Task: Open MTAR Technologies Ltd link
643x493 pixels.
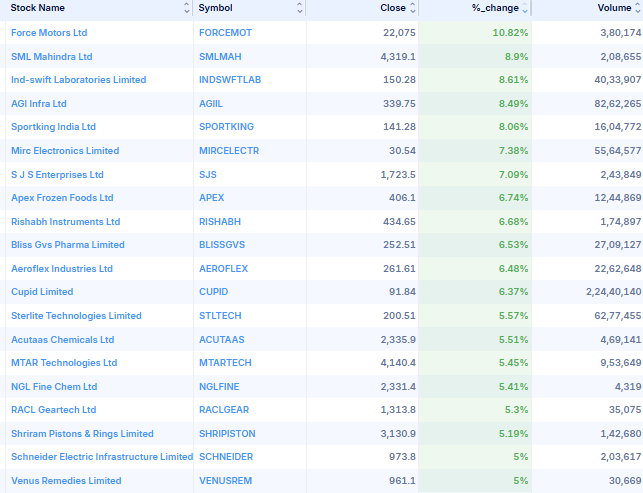Action: pos(64,363)
